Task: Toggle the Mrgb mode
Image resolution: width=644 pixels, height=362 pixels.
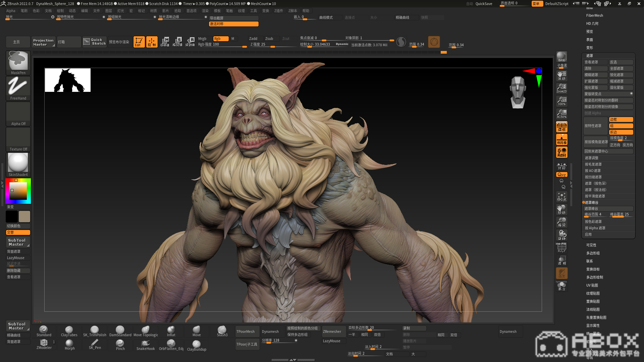Action: 204,39
